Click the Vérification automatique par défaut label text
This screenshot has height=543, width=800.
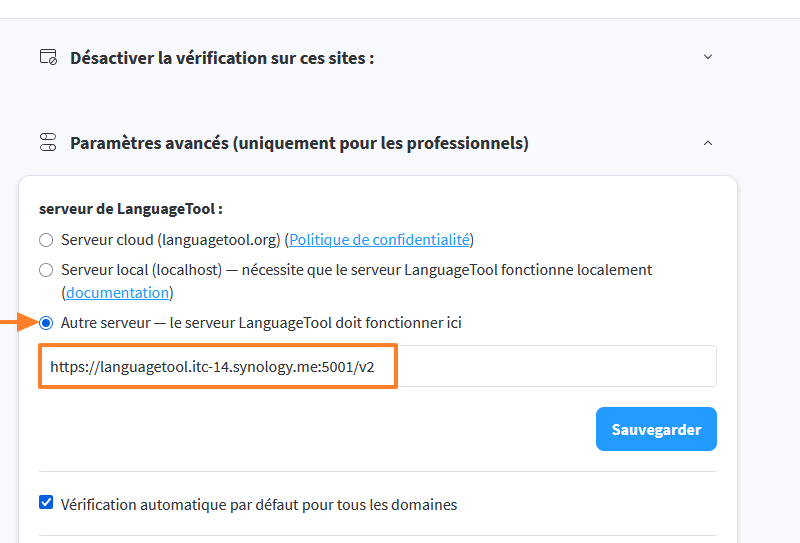coord(259,504)
